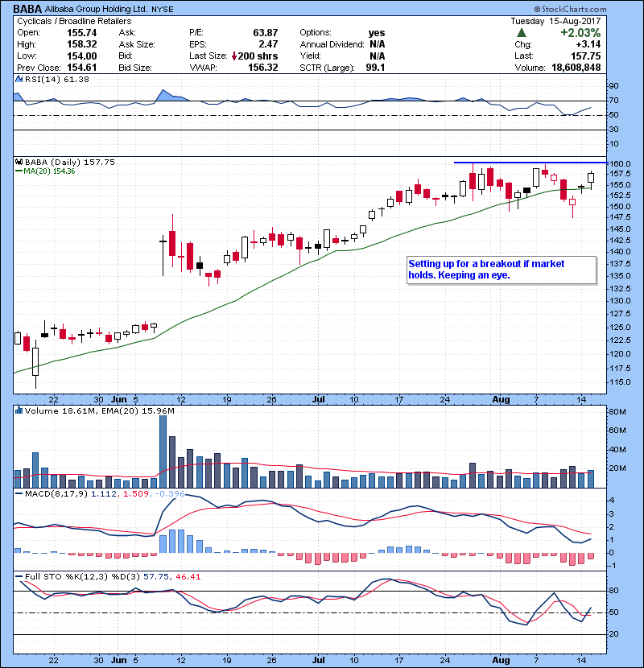Click the candlestick icon beside BABA (Daily)
The width and height of the screenshot is (644, 668).
(x=19, y=162)
